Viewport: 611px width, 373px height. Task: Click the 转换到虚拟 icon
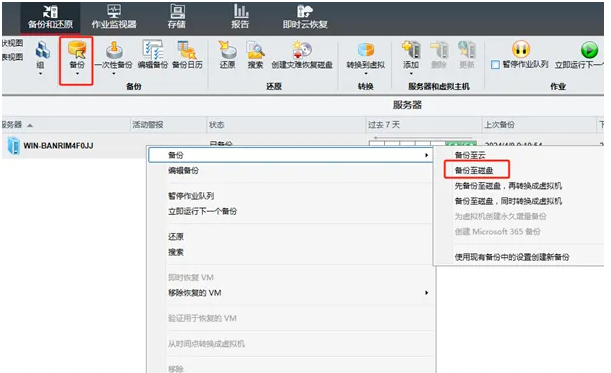(366, 50)
